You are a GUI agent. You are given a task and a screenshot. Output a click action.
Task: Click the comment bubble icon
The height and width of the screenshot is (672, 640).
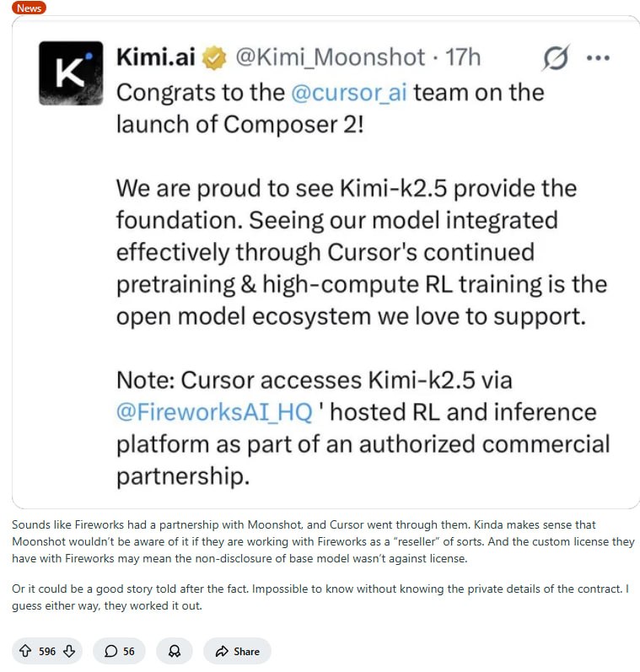point(110,651)
